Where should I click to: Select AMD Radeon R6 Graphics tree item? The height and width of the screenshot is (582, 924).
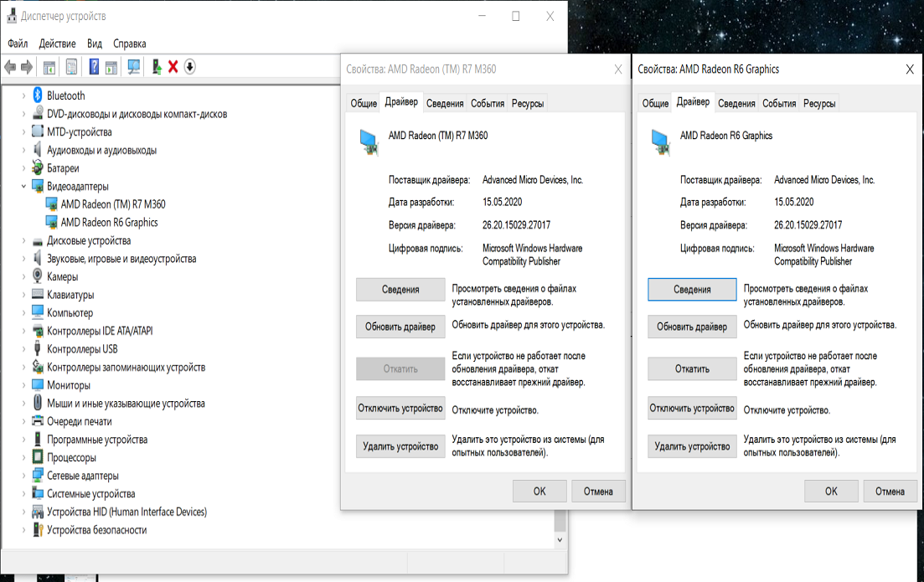coord(110,222)
